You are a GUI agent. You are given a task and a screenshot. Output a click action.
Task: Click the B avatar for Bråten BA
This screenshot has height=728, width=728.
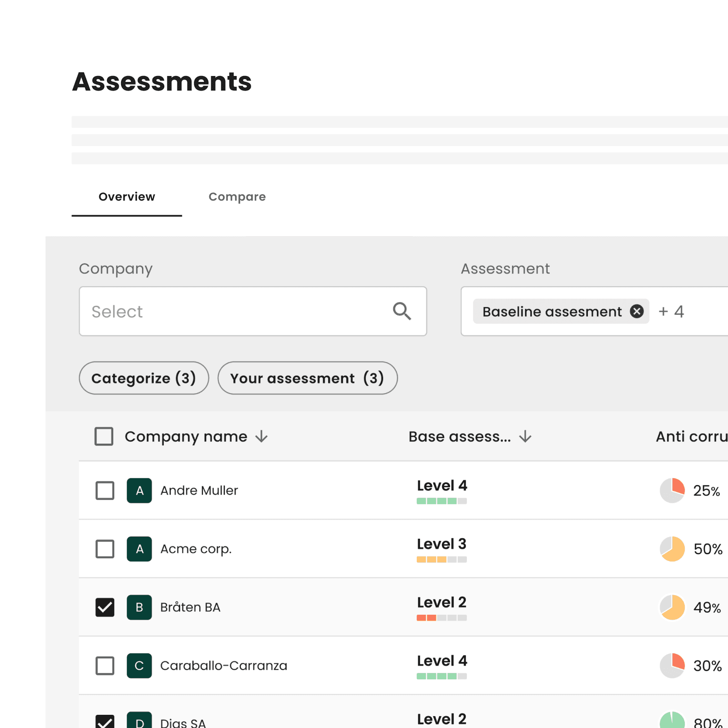click(139, 607)
